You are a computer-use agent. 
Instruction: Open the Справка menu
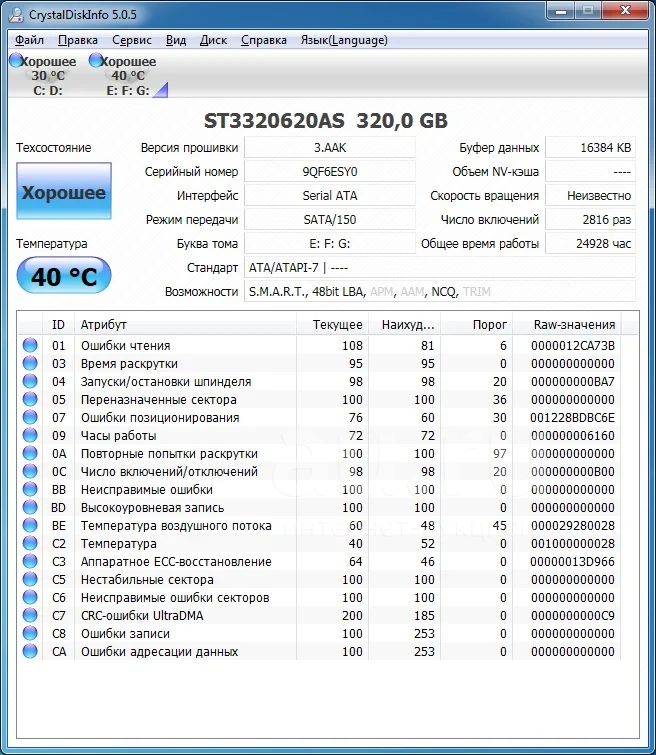[263, 40]
